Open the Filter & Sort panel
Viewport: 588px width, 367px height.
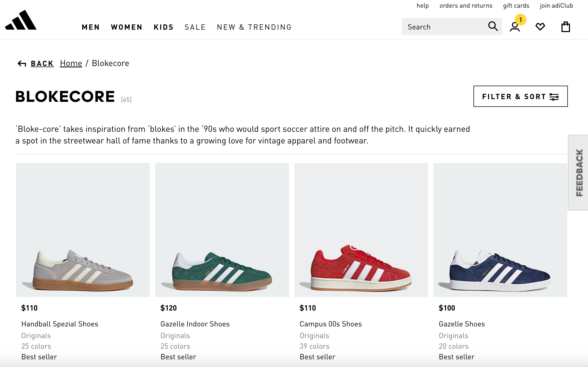pos(520,96)
